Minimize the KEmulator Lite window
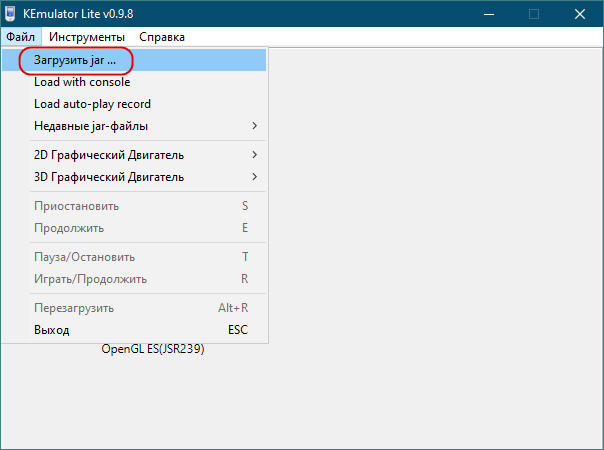 pos(489,14)
